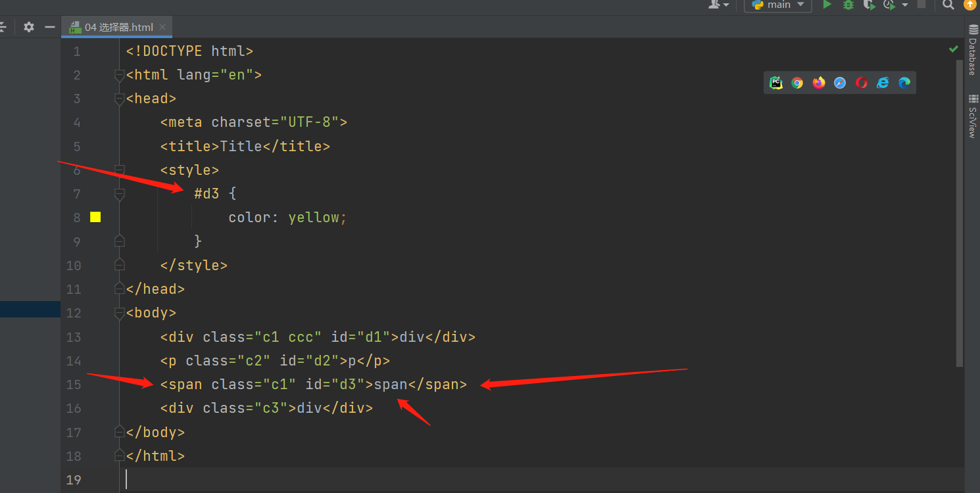This screenshot has height=493, width=980.
Task: Open page in Opera
Action: (862, 83)
